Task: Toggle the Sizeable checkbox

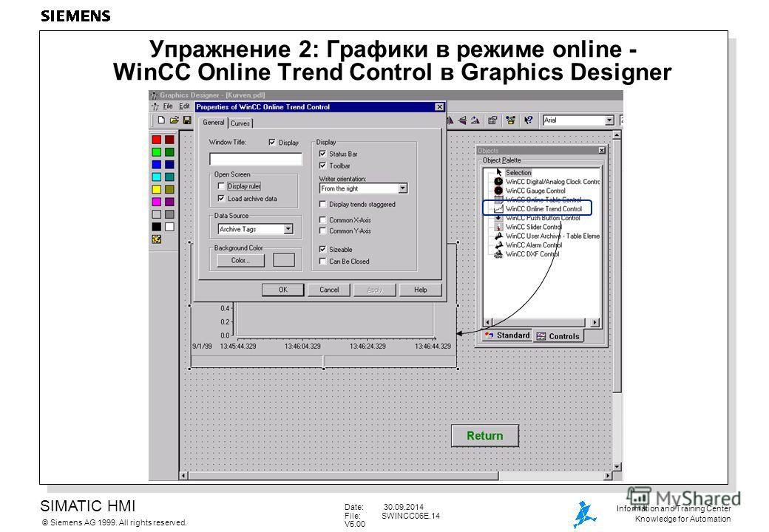Action: coord(322,249)
